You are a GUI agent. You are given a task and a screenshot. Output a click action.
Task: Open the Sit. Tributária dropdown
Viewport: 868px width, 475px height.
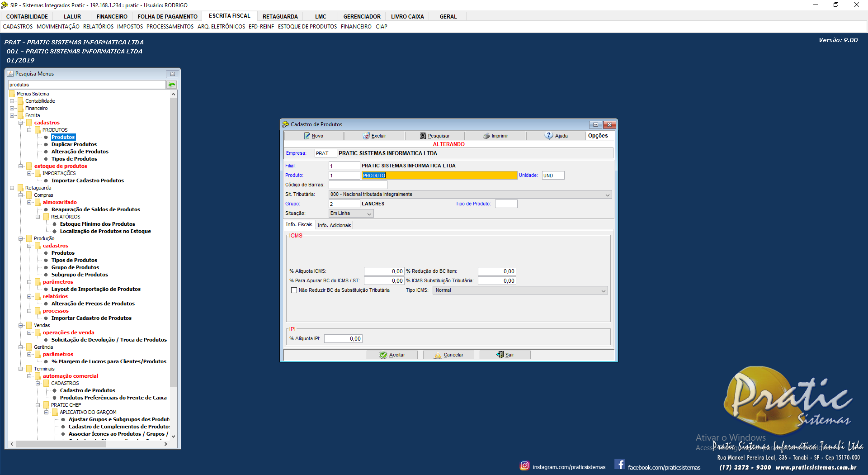pyautogui.click(x=607, y=195)
